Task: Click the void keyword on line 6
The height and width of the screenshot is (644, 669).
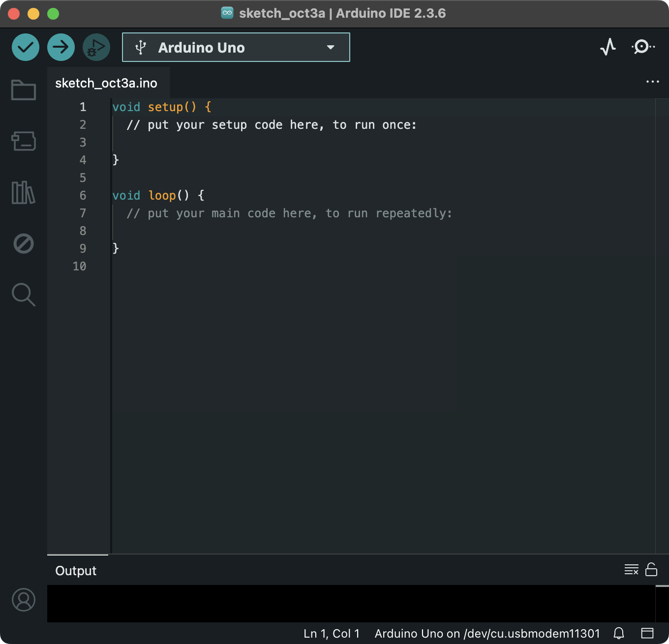Action: (x=126, y=196)
